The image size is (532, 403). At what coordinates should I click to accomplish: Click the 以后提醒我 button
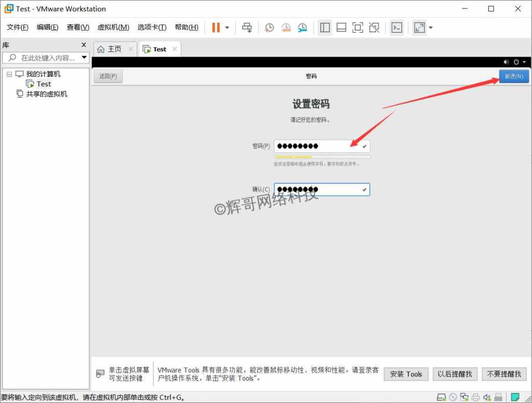[455, 374]
